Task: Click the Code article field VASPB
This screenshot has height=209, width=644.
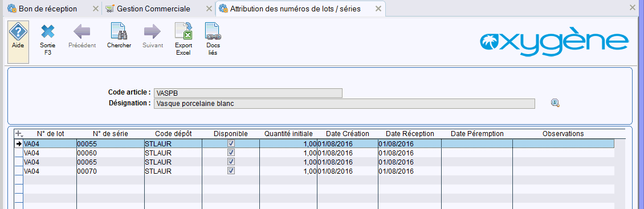Action: click(248, 93)
